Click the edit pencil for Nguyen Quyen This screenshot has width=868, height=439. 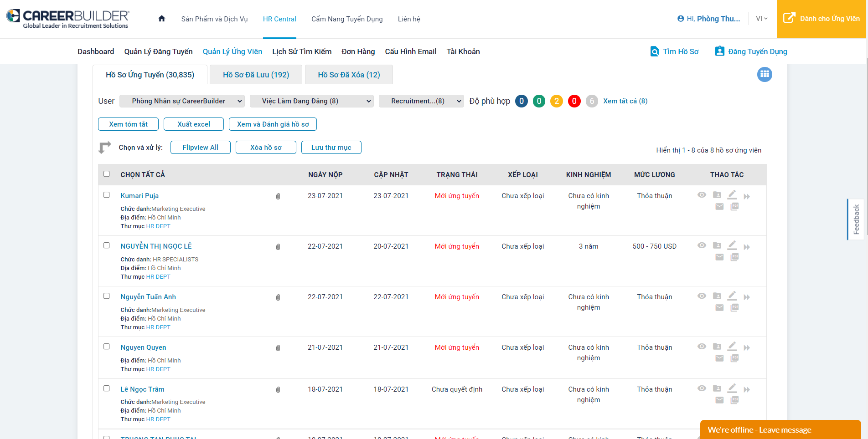732,347
